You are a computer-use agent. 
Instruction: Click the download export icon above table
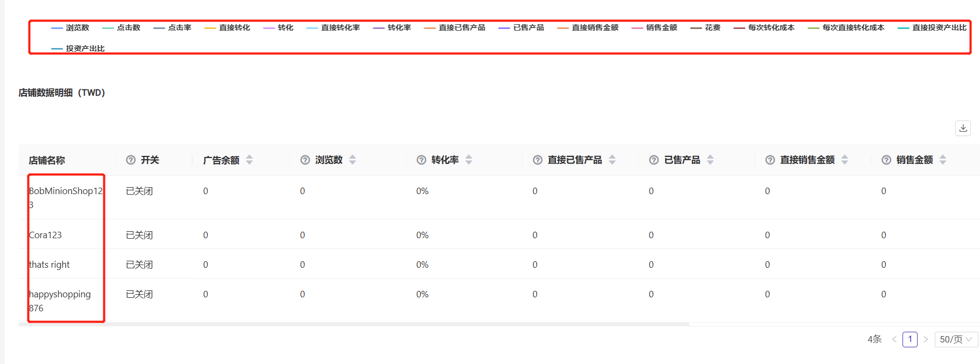pos(963,128)
